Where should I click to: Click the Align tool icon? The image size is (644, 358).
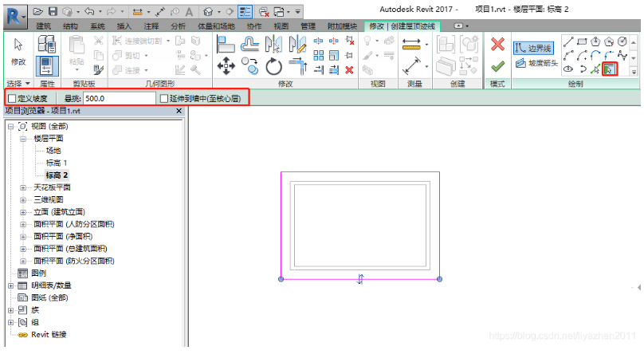click(x=226, y=45)
